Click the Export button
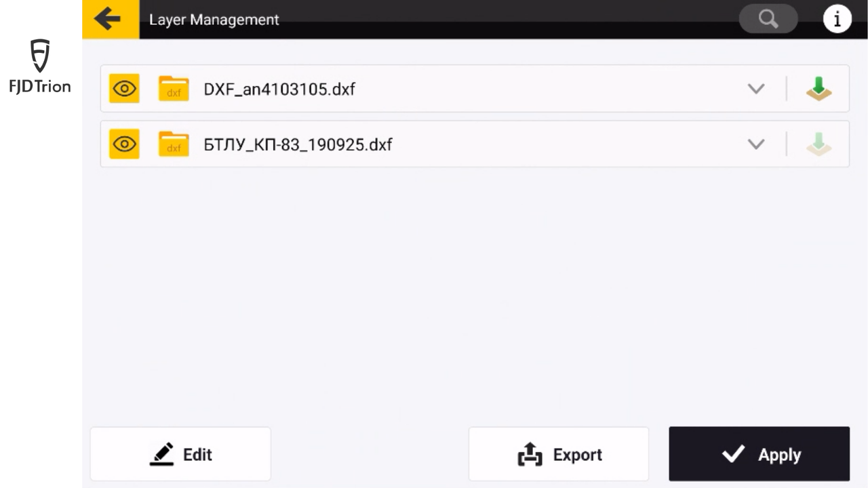The image size is (868, 488). (x=559, y=454)
